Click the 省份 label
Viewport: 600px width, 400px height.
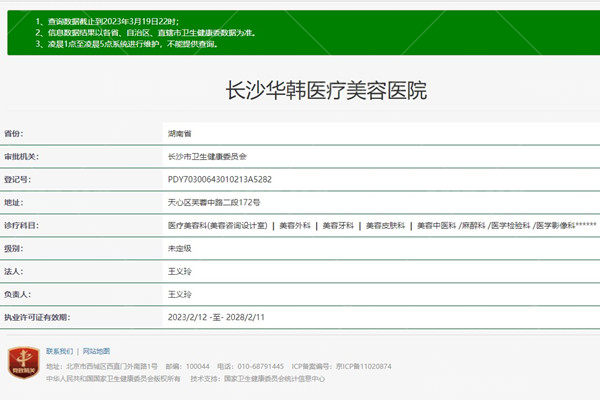click(14, 134)
